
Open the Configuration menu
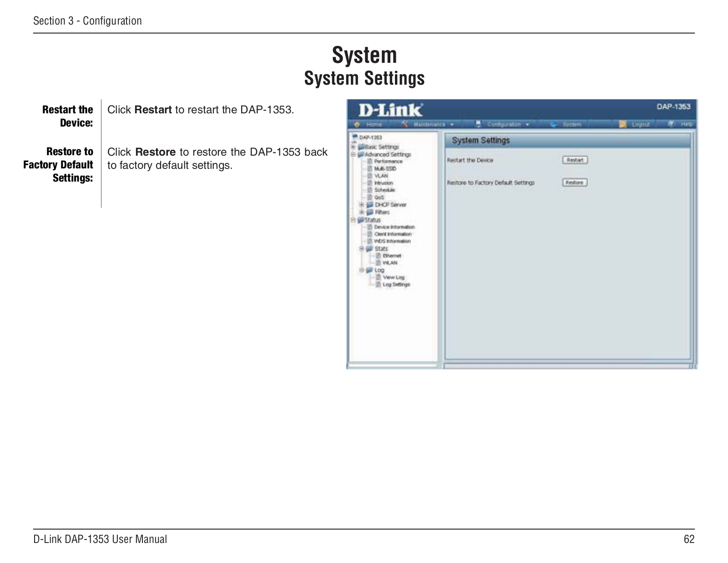click(x=504, y=124)
